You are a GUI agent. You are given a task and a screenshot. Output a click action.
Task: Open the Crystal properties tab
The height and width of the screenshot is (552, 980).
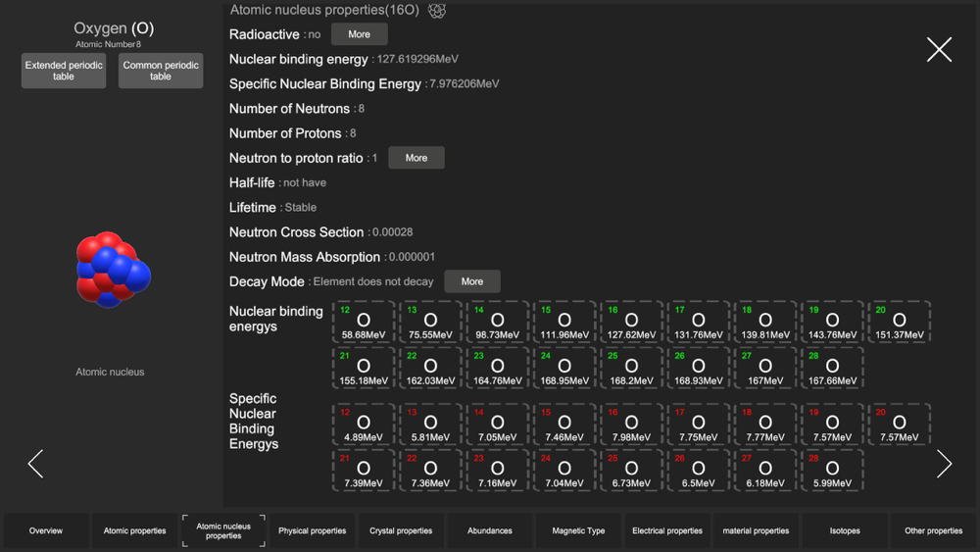[401, 531]
